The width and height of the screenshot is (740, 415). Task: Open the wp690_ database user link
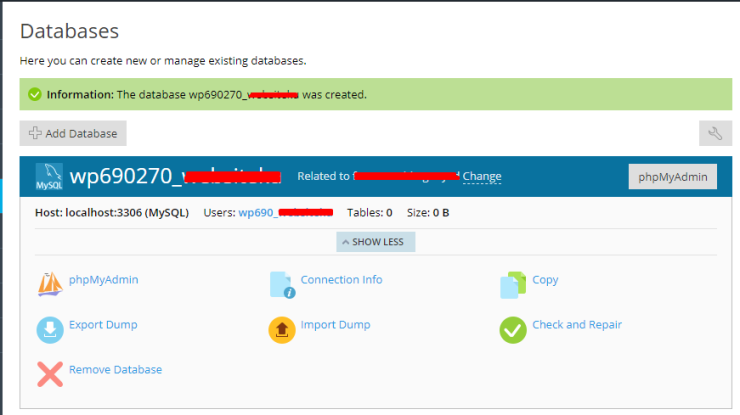[x=286, y=212]
